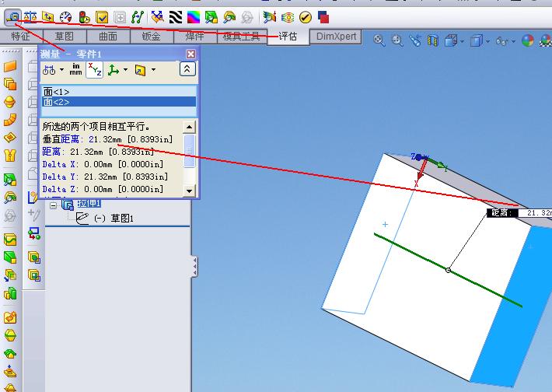
Task: Select the 拉伸1 feature
Action: pos(89,203)
